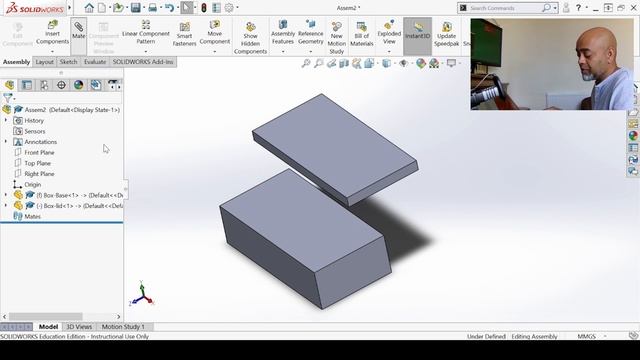Switch to the Evaluate ribbon tab
The height and width of the screenshot is (360, 640).
[x=95, y=62]
